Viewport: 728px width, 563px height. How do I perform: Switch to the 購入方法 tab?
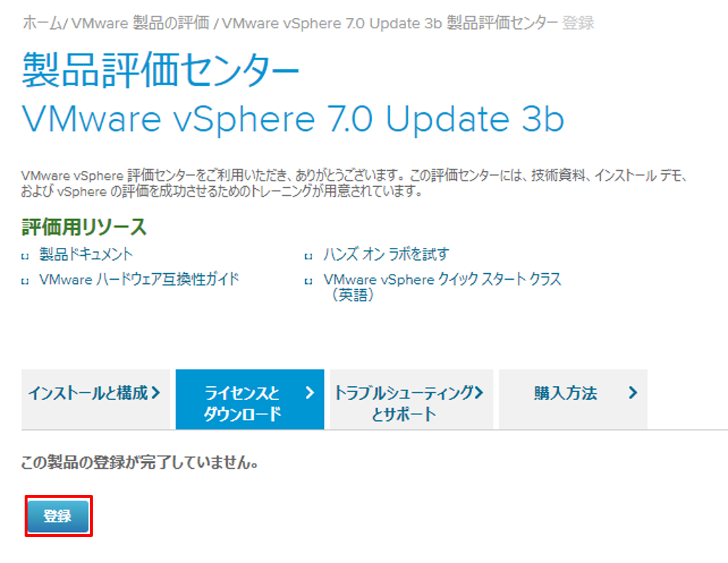click(573, 399)
